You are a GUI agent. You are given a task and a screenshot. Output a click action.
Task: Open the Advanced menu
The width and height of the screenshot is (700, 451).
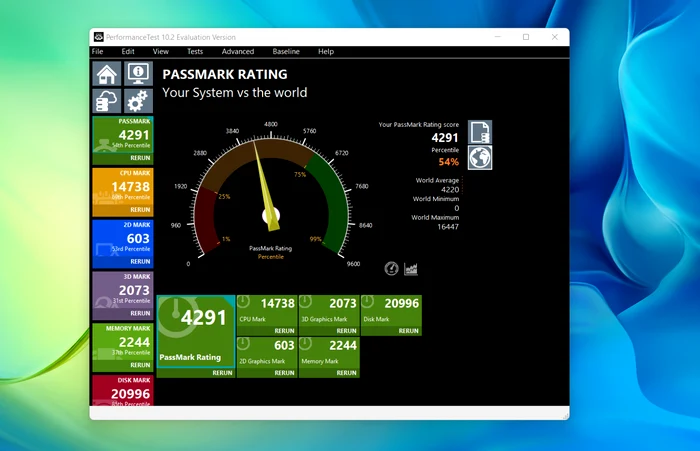[x=238, y=51]
